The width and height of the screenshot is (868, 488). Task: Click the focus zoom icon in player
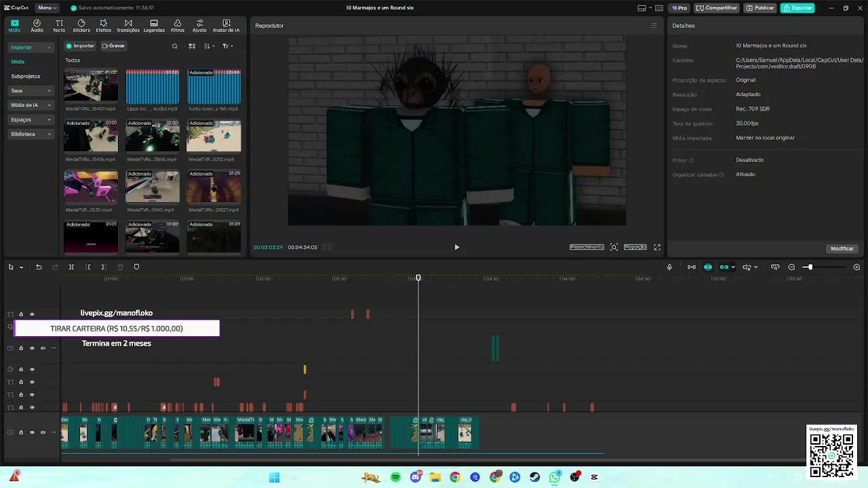tap(614, 247)
